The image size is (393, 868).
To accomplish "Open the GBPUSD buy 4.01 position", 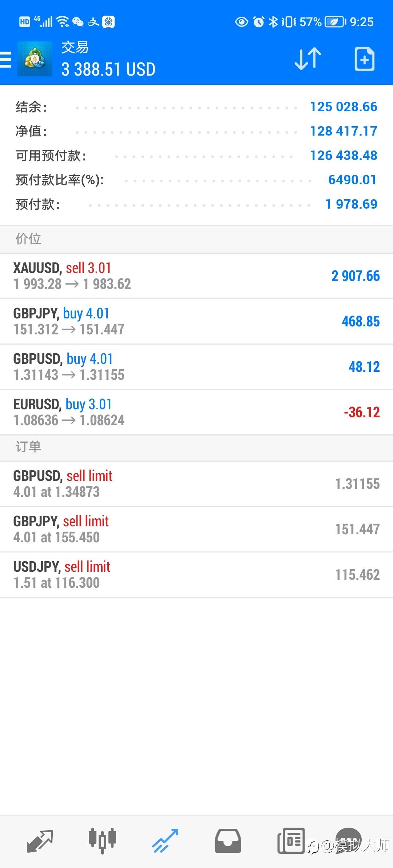I will 196,367.
